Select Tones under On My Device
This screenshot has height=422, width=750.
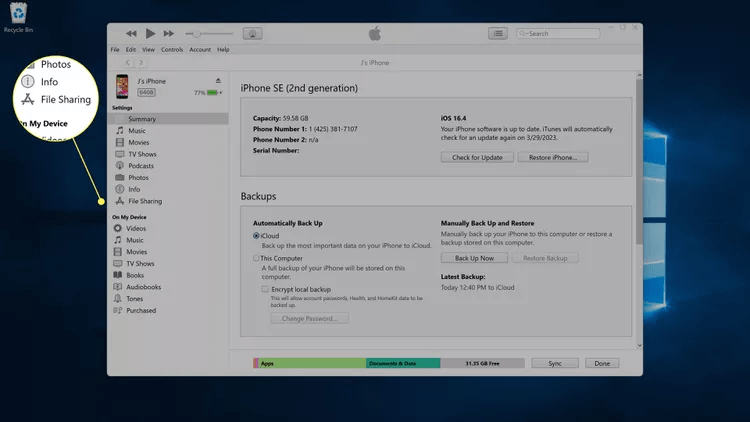click(135, 299)
